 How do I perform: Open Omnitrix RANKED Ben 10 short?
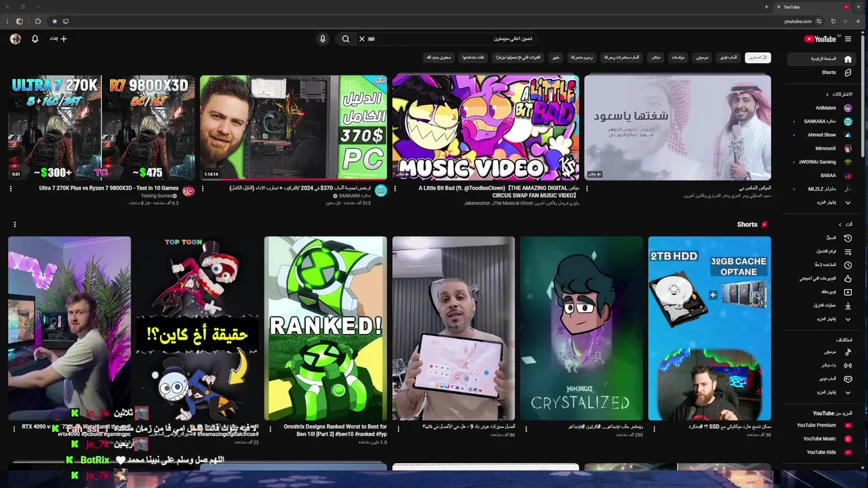click(325, 329)
